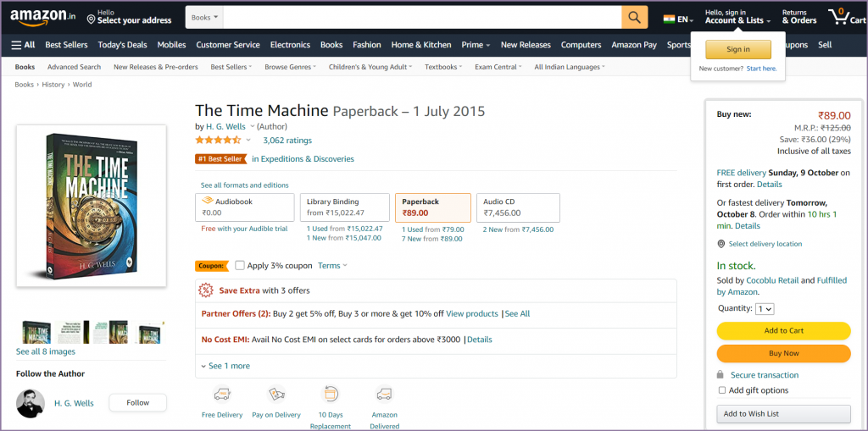
Task: Enable the Add gift options checkbox
Action: click(x=722, y=390)
